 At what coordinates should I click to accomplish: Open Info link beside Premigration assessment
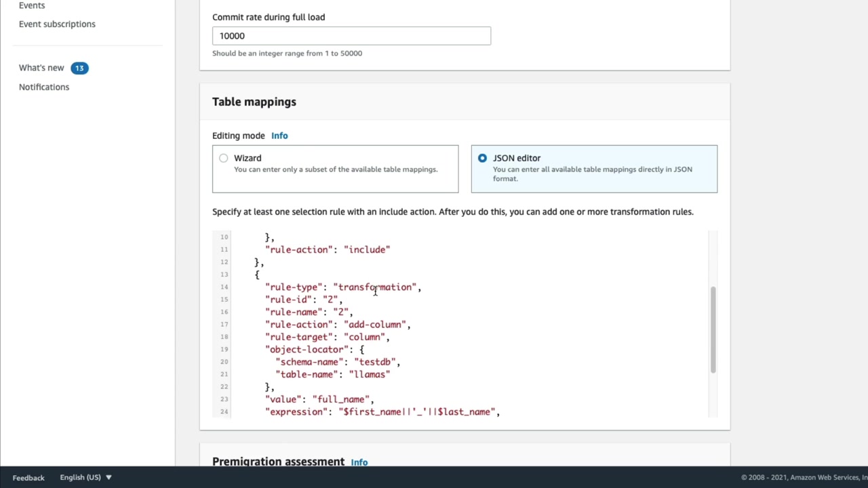coord(359,462)
